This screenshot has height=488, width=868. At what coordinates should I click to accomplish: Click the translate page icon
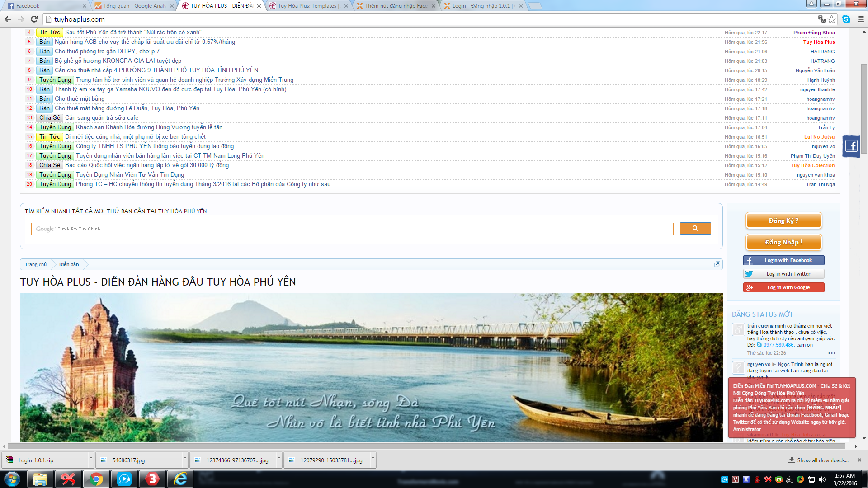821,19
